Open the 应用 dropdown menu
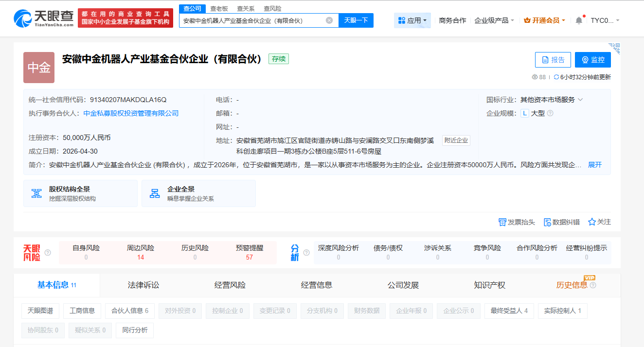The image size is (644, 347). click(x=412, y=20)
